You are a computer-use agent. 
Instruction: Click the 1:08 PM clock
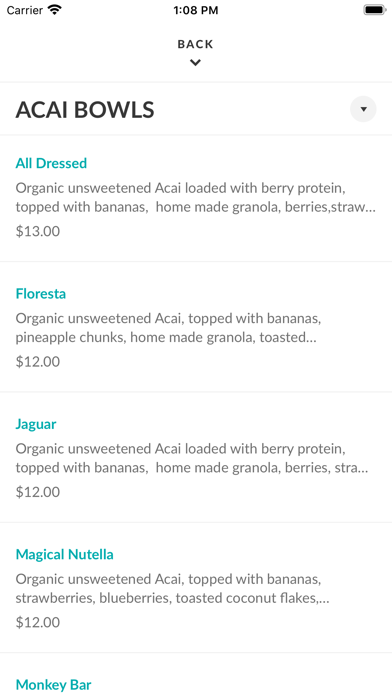point(196,10)
